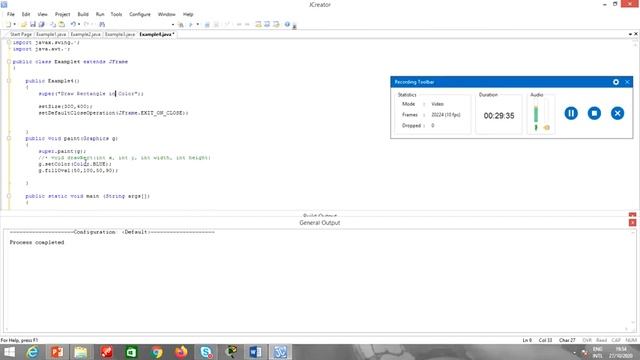Collapse the paint method fold marker
The width and height of the screenshot is (640, 360).
point(9,138)
